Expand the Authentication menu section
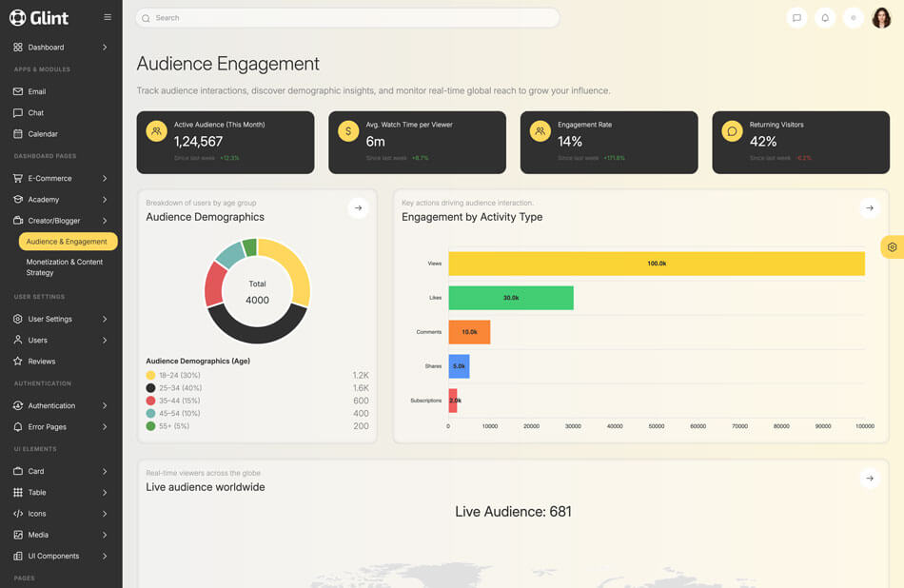The width and height of the screenshot is (904, 588). [61, 405]
